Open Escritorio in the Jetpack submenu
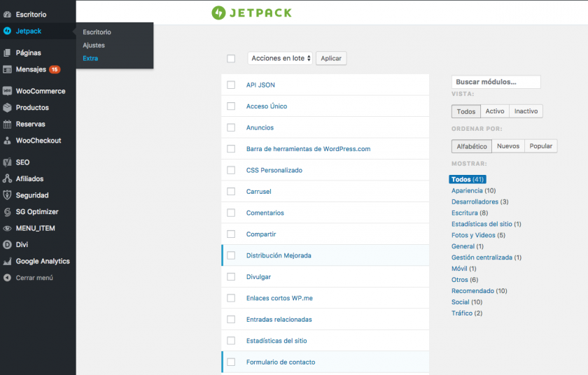This screenshot has width=588, height=375. [x=97, y=32]
